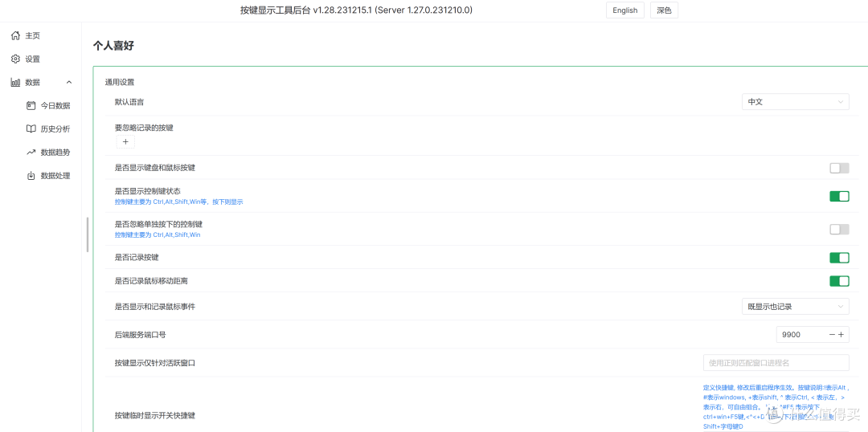Decrease the 后端服务端口号 with the minus button
The width and height of the screenshot is (868, 432).
(832, 334)
